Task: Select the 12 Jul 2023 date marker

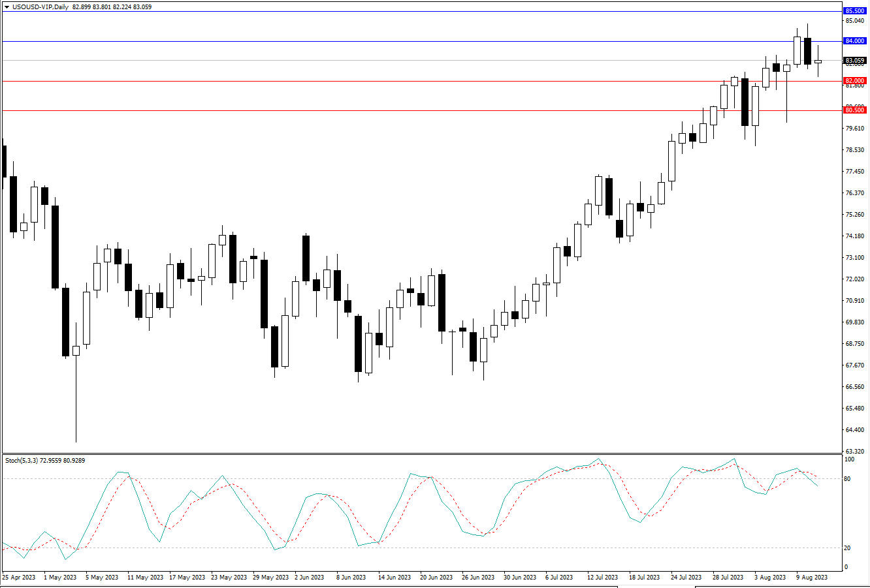Action: 602,578
